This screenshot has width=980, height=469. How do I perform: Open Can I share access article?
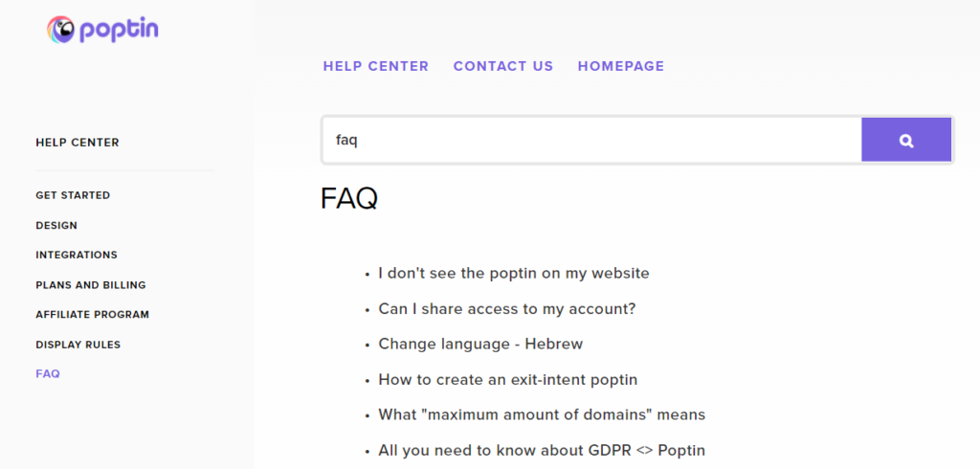[507, 309]
